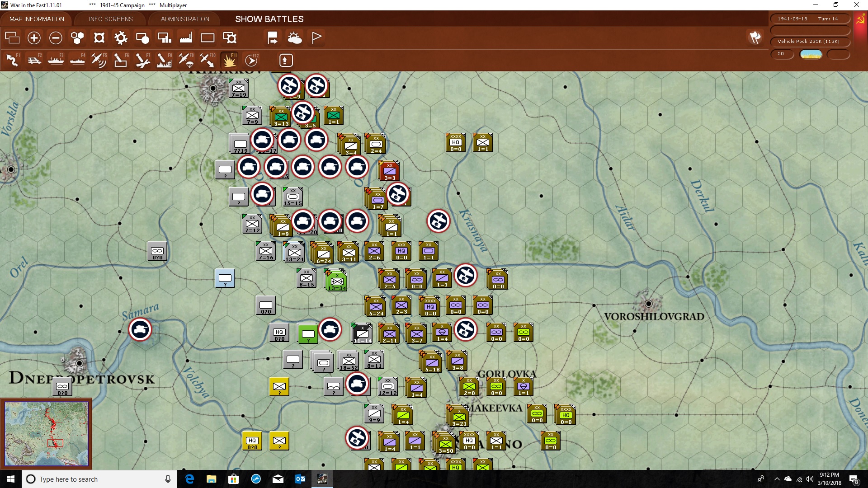The width and height of the screenshot is (868, 488).
Task: Click the gear-shaped toolbar icon
Action: pyautogui.click(x=121, y=38)
